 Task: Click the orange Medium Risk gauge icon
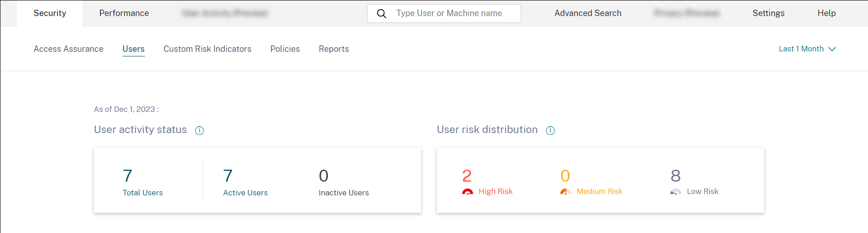(x=565, y=192)
